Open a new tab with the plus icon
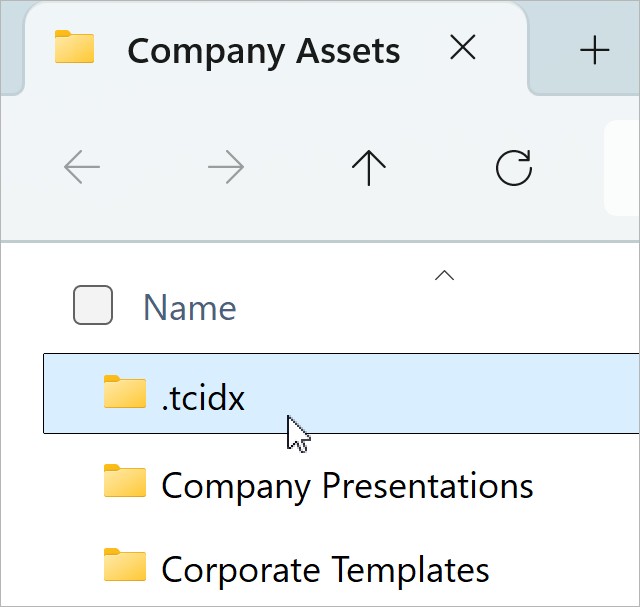Screen dimensions: 640x607 pyautogui.click(x=595, y=50)
